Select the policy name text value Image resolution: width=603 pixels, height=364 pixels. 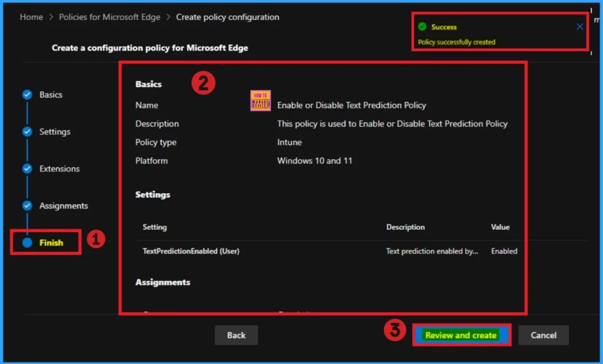[352, 105]
